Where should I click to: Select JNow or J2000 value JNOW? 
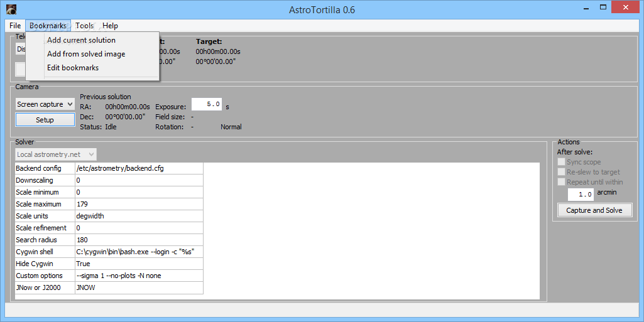pyautogui.click(x=139, y=287)
